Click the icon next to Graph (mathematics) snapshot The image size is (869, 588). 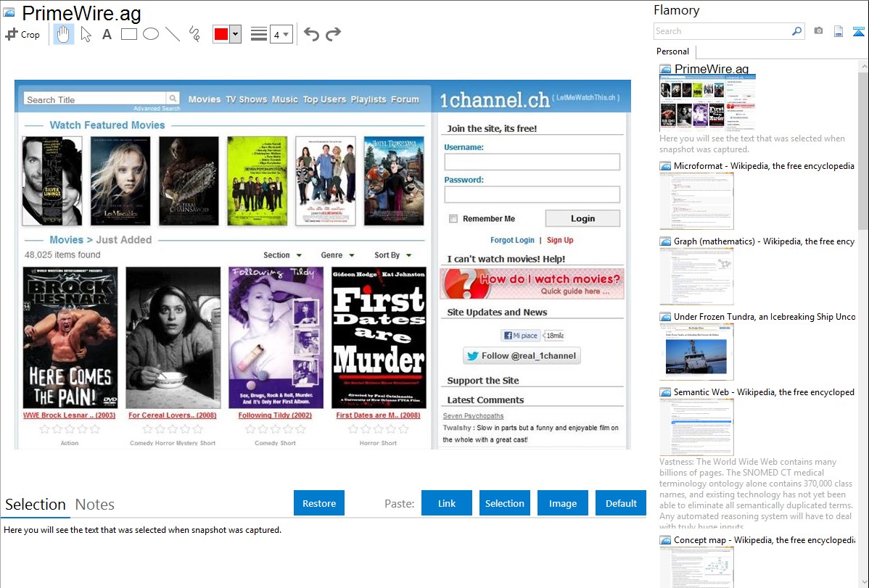coord(665,241)
